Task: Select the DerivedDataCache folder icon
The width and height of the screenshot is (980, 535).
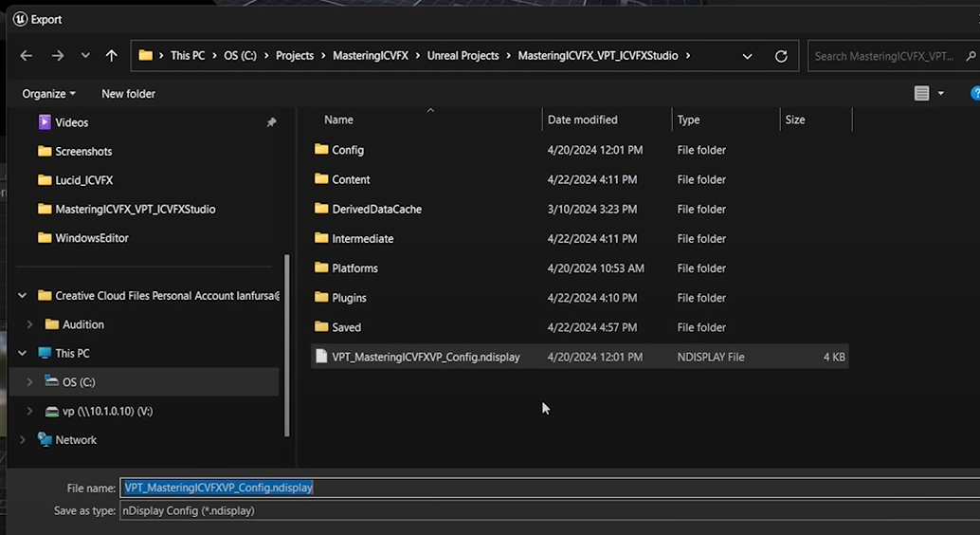Action: (321, 209)
